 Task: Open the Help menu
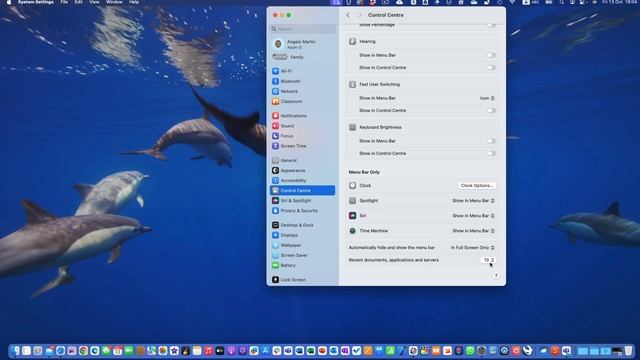[134, 2]
